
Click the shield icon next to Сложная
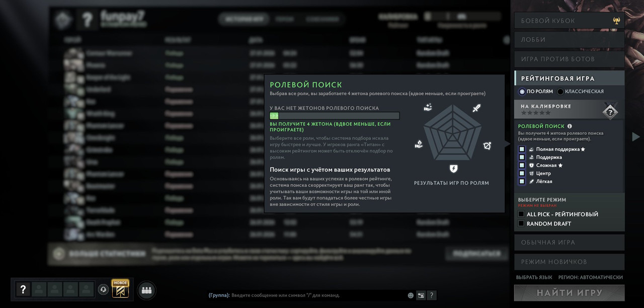531,166
